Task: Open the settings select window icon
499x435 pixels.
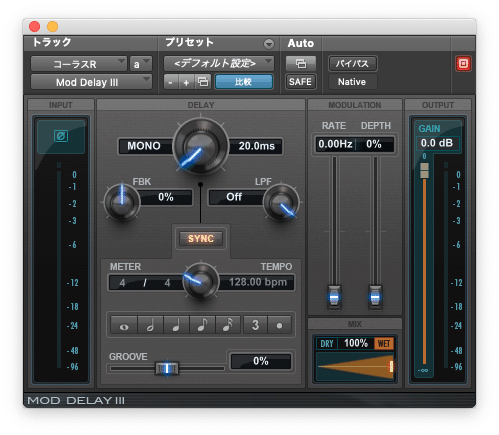Action: tap(203, 82)
